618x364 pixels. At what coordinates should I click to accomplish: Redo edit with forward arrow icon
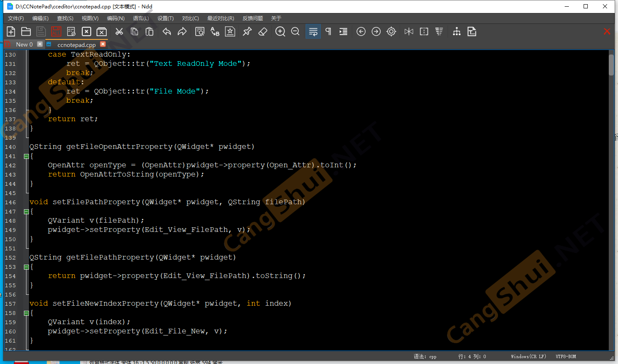point(182,31)
